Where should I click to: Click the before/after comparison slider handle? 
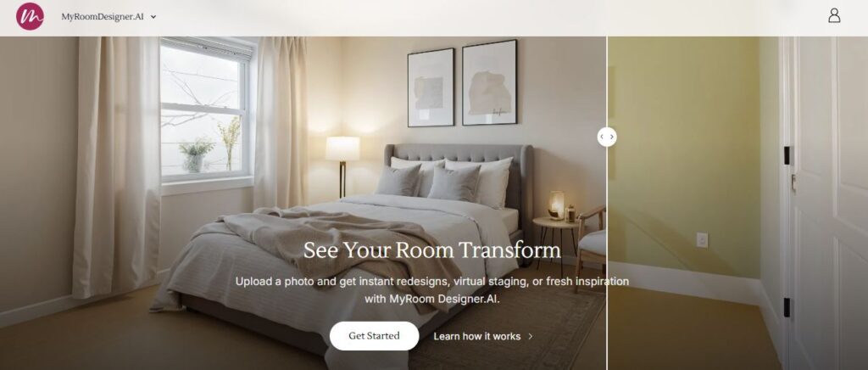pyautogui.click(x=607, y=137)
